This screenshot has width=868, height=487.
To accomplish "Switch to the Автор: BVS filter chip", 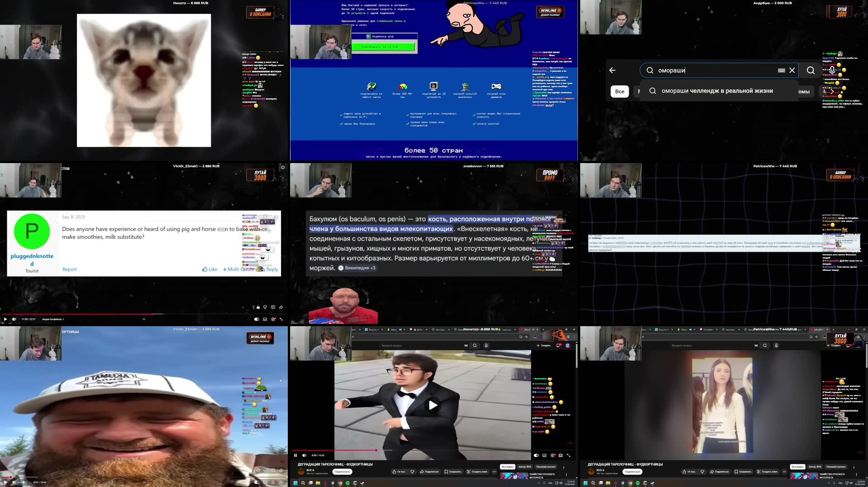I will pos(524,467).
